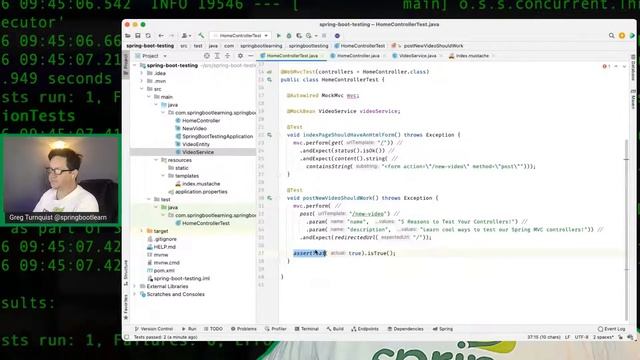The image size is (640, 360).
Task: Click the error indicator in editor corner
Action: tap(606, 66)
